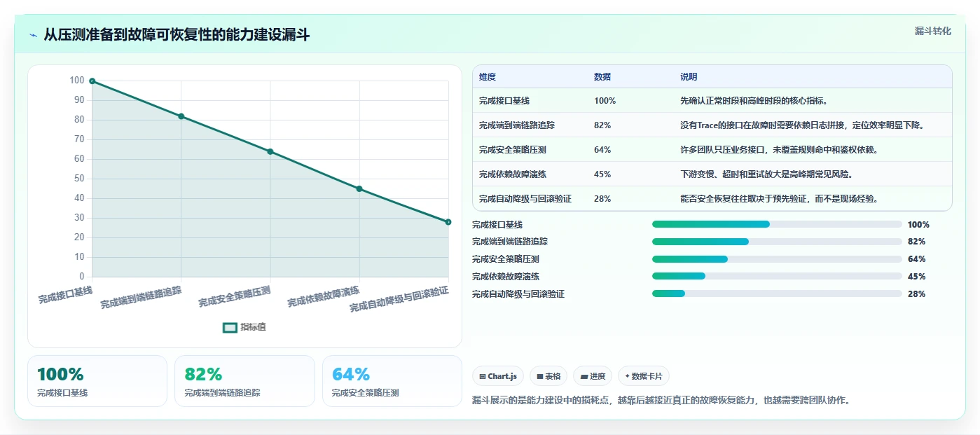Click the 完成安全策略压测 table row cell

click(x=513, y=150)
